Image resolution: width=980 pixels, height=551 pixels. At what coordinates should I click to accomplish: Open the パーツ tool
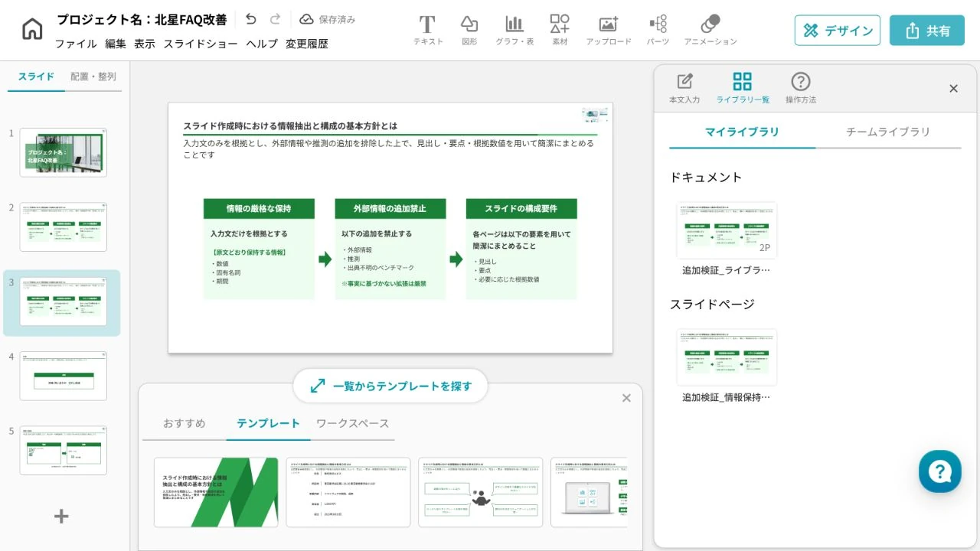(x=658, y=31)
